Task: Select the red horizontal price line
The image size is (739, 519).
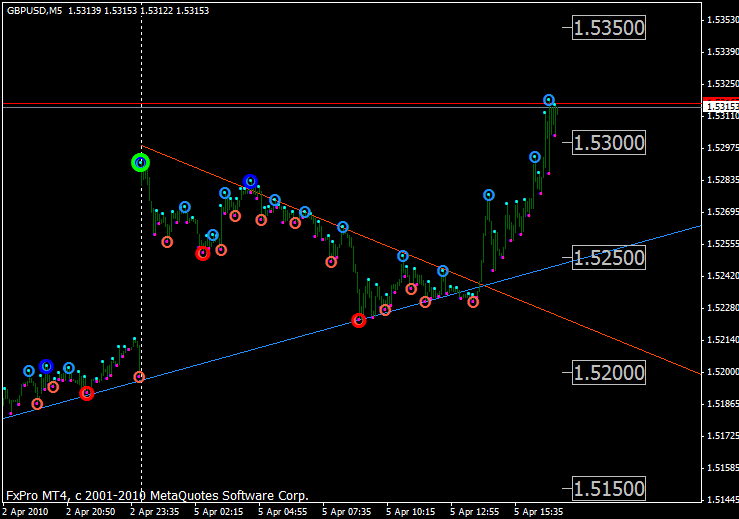Action: 352,103
